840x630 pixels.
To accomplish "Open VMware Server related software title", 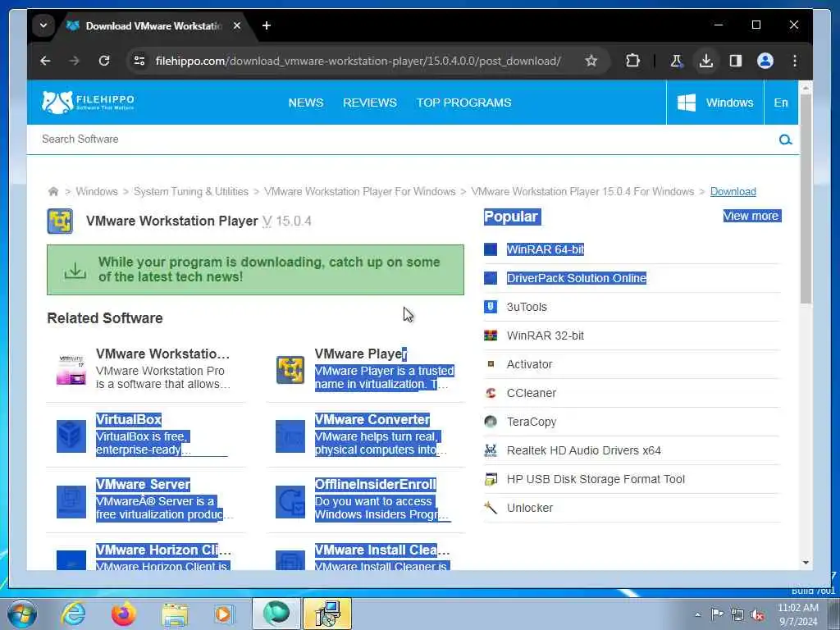I will [x=143, y=484].
